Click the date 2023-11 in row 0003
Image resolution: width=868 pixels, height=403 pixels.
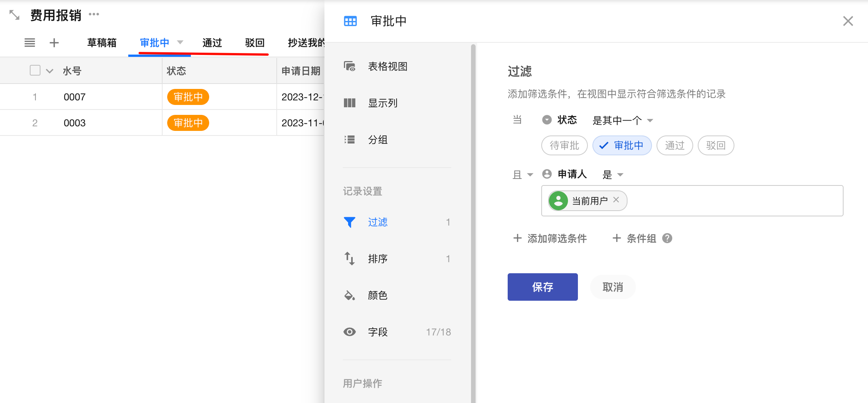[303, 123]
